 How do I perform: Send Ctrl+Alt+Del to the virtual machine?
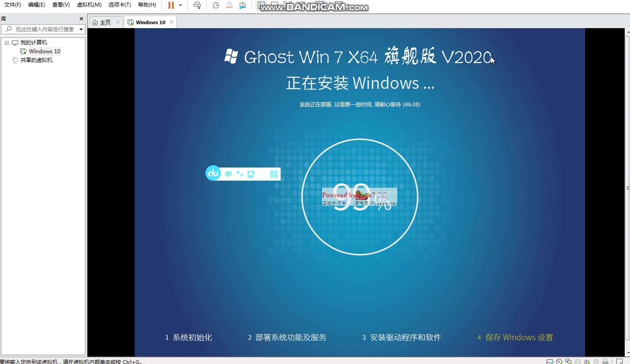point(197,5)
